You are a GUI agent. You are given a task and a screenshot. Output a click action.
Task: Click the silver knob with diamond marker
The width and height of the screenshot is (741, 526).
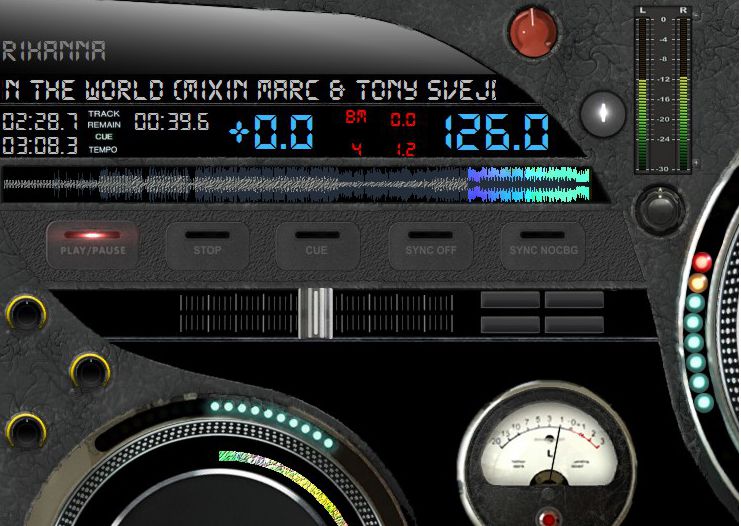pos(603,113)
